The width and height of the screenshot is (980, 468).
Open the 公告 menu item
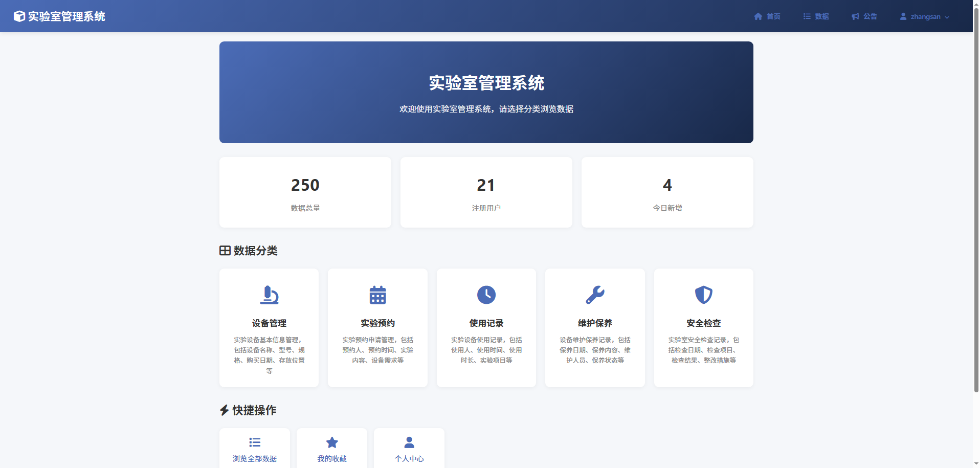click(864, 16)
